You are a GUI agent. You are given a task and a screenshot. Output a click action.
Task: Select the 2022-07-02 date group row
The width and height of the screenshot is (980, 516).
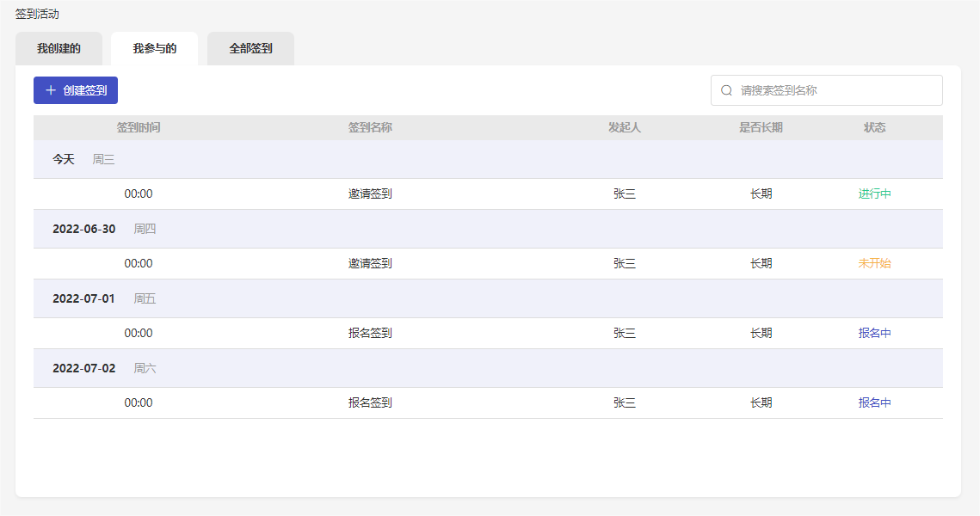tap(488, 369)
